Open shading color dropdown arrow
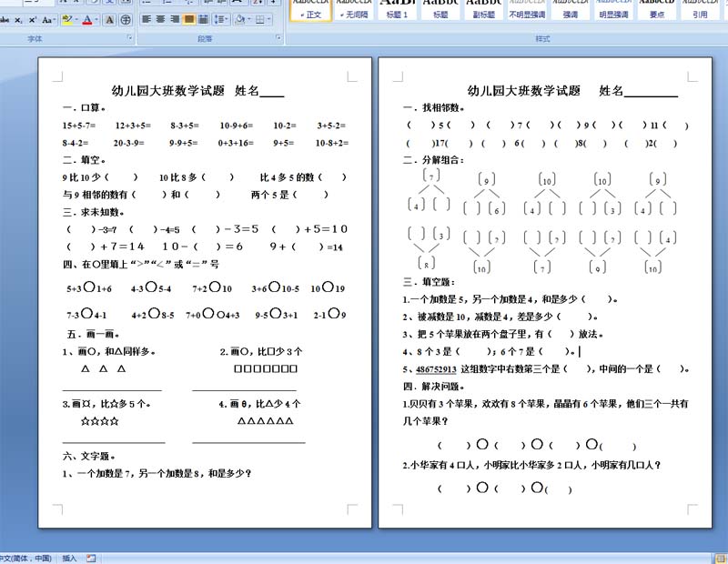This screenshot has height=564, width=728. click(249, 19)
